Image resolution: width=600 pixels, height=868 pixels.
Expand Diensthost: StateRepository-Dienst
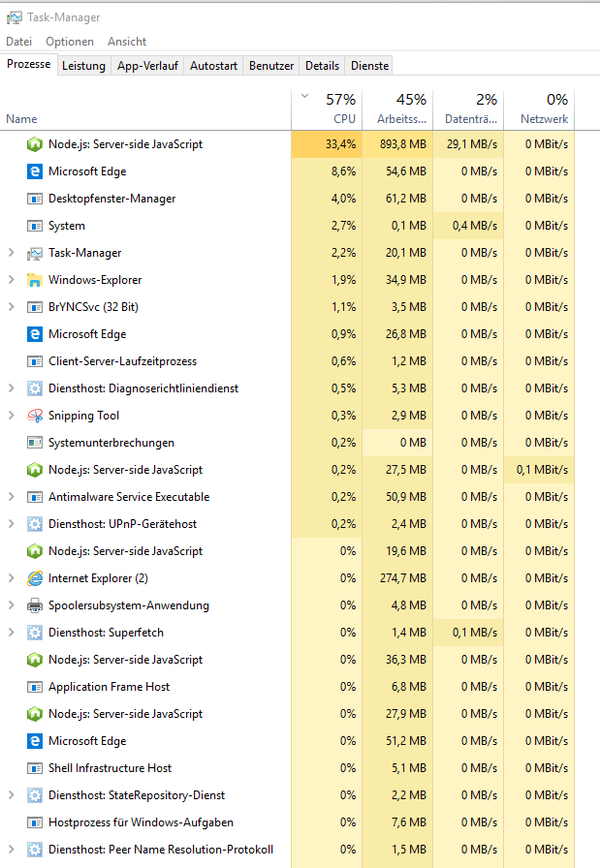(x=11, y=795)
